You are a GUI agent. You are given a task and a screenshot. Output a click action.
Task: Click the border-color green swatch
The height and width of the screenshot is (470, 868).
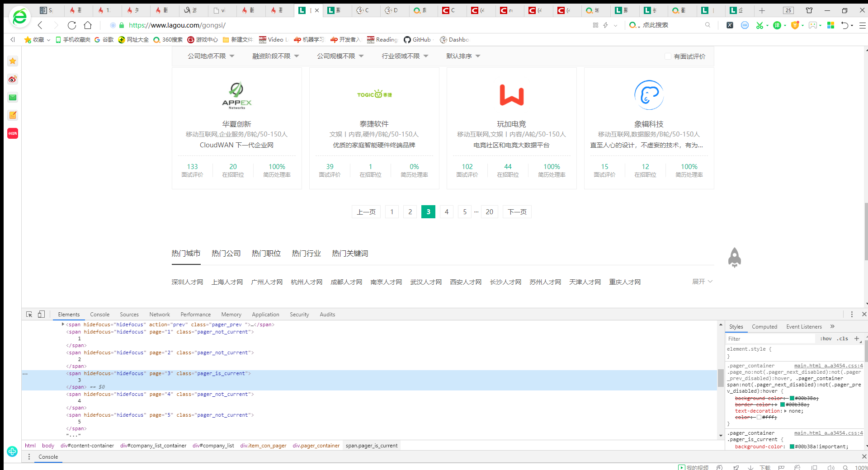tap(783, 404)
